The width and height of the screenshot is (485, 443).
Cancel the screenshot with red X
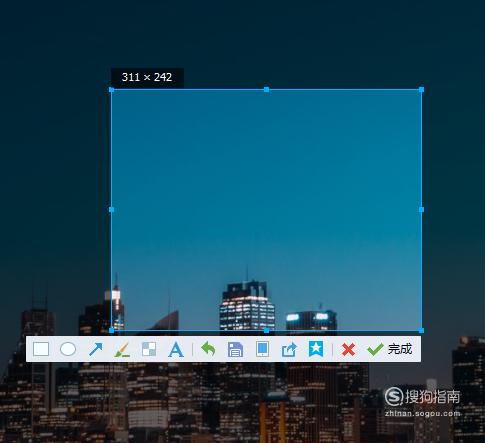point(348,350)
